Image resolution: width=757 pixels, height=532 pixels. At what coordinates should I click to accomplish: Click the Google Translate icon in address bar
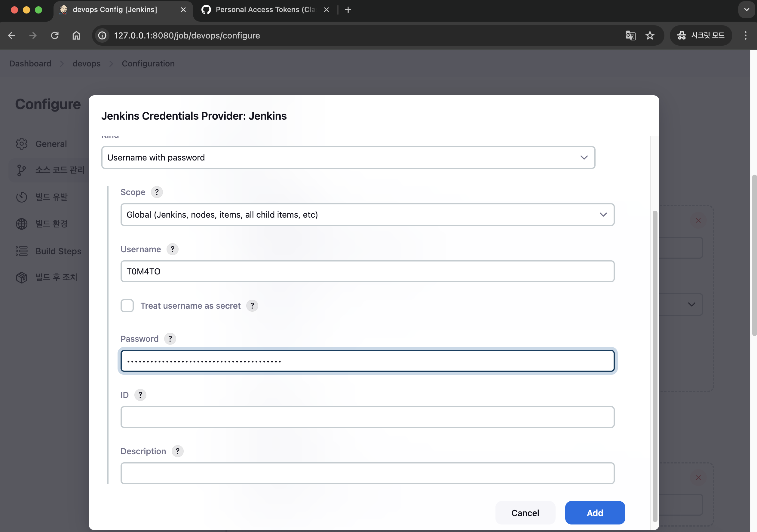click(630, 35)
